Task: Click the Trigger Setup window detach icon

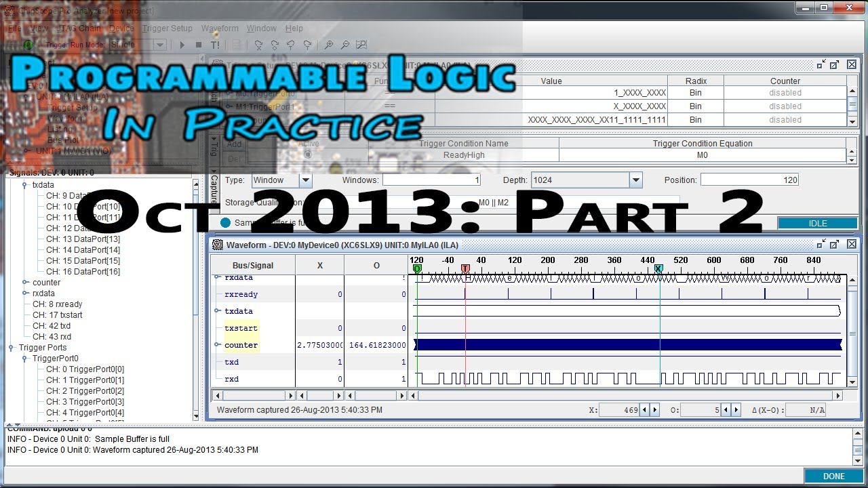Action: pyautogui.click(x=821, y=64)
